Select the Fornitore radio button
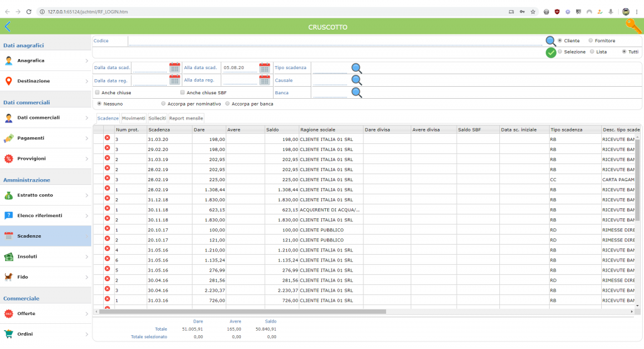 pos(591,40)
